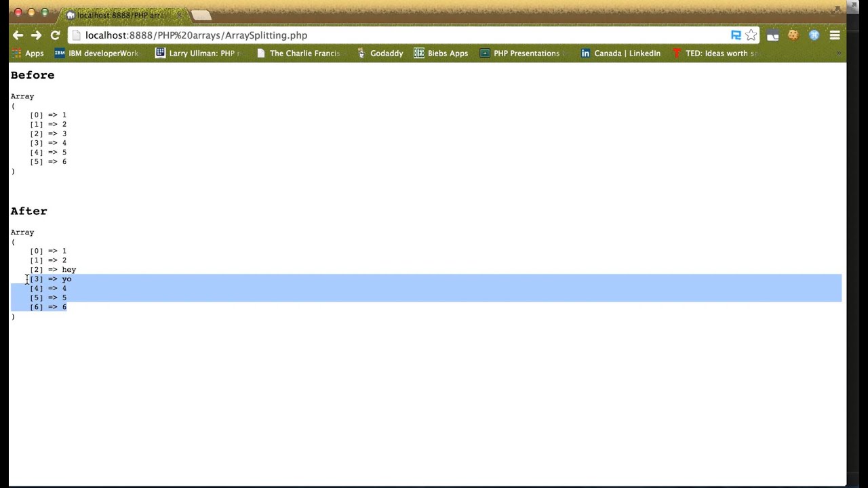Open a new tab next to localhost tab
The height and width of the screenshot is (488, 868).
(201, 15)
